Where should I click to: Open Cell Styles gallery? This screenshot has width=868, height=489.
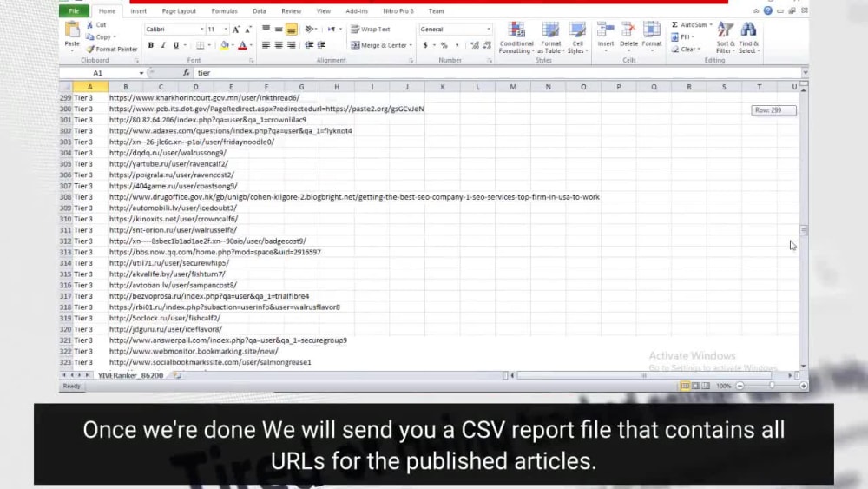tap(577, 37)
